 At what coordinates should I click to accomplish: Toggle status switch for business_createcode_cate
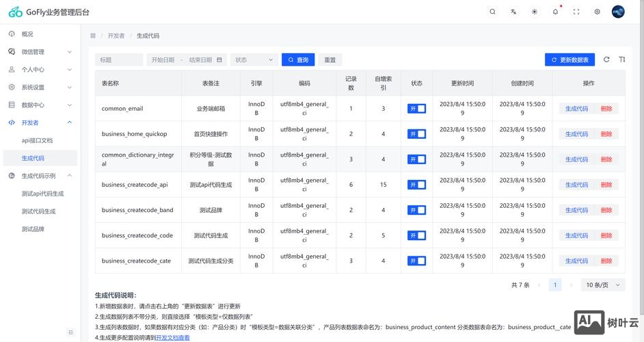(416, 261)
